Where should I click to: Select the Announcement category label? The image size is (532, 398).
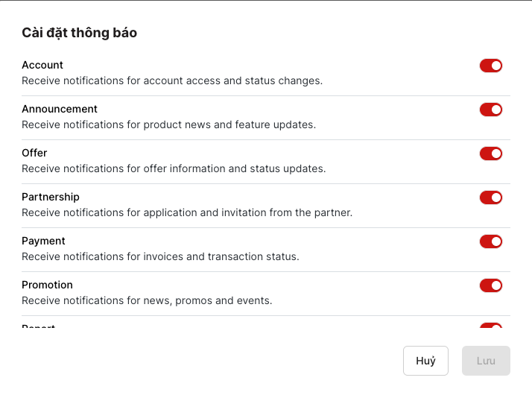pos(60,109)
